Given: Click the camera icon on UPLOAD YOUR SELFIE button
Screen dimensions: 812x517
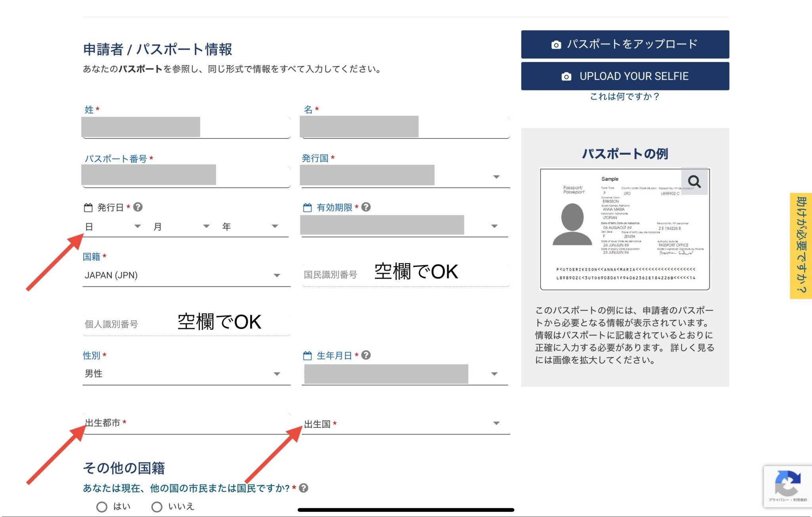Looking at the screenshot, I should 567,76.
